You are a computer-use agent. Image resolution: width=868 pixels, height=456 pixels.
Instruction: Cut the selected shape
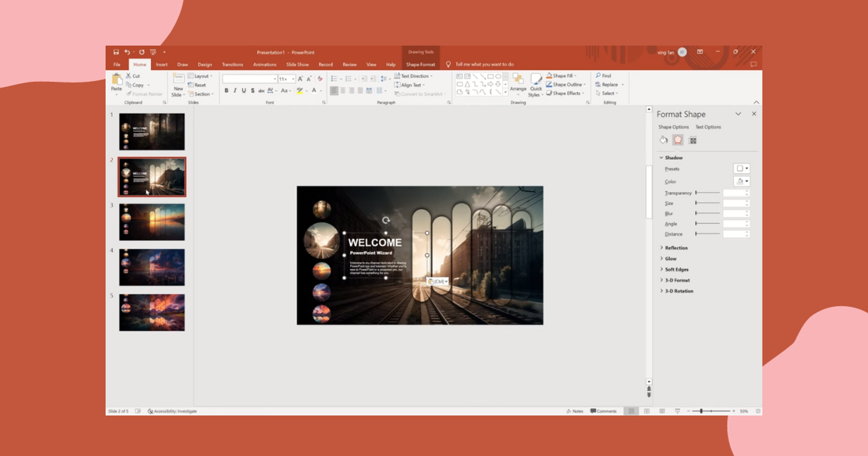133,76
